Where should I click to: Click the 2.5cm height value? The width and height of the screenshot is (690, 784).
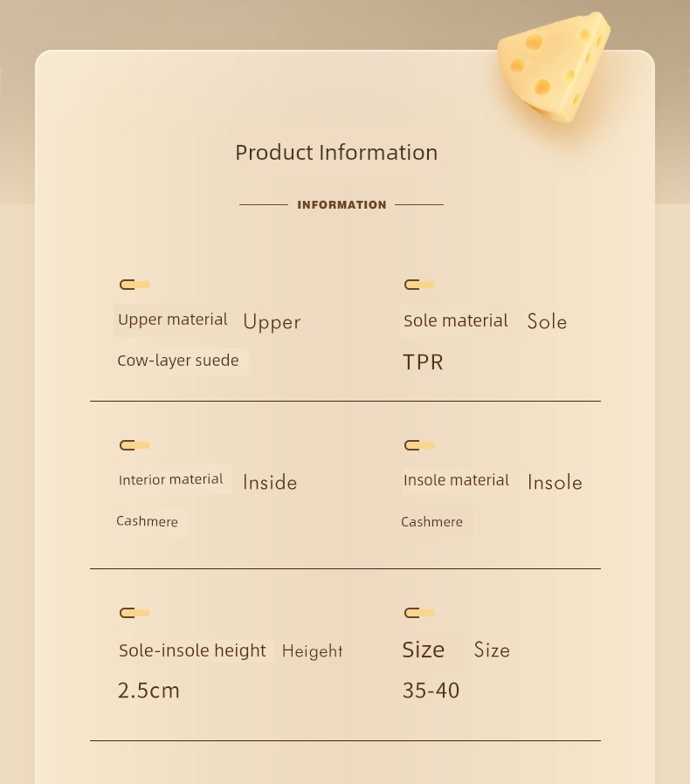click(x=148, y=691)
